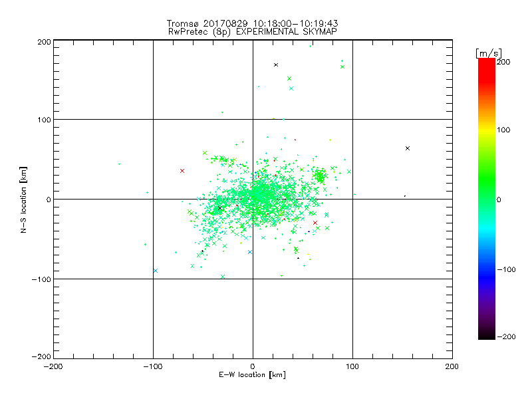Click the y-axis tick label "-100"
This screenshot has height=399, width=532.
point(41,279)
